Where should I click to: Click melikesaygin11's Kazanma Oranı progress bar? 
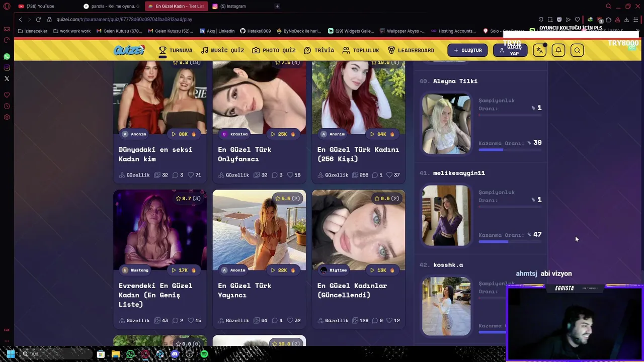pos(510,242)
